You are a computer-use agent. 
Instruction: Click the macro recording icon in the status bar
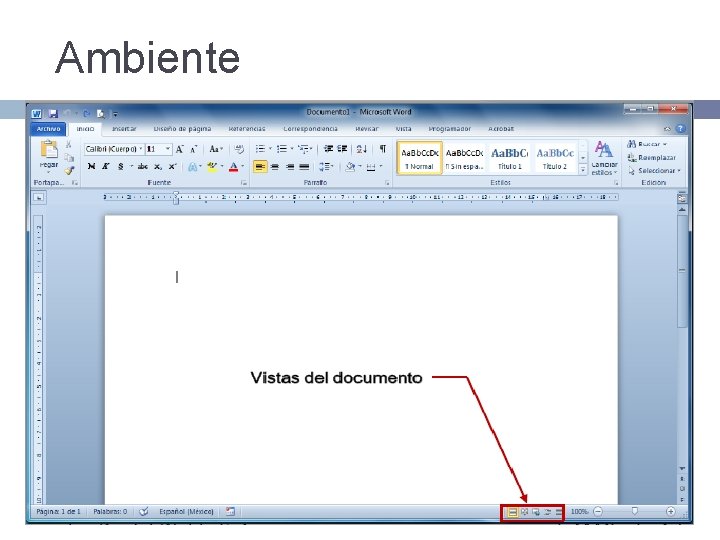(231, 512)
